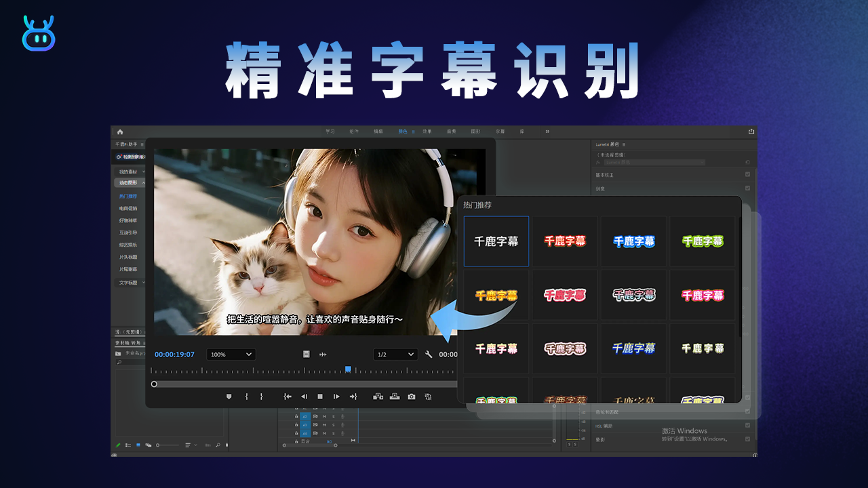
Task: Switch to the 效果 workspace tab
Action: point(427,131)
